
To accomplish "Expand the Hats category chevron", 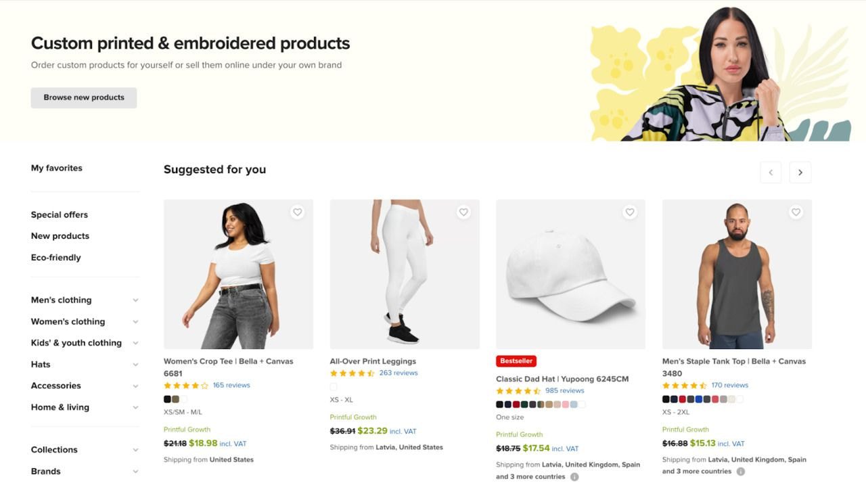I will [x=135, y=365].
